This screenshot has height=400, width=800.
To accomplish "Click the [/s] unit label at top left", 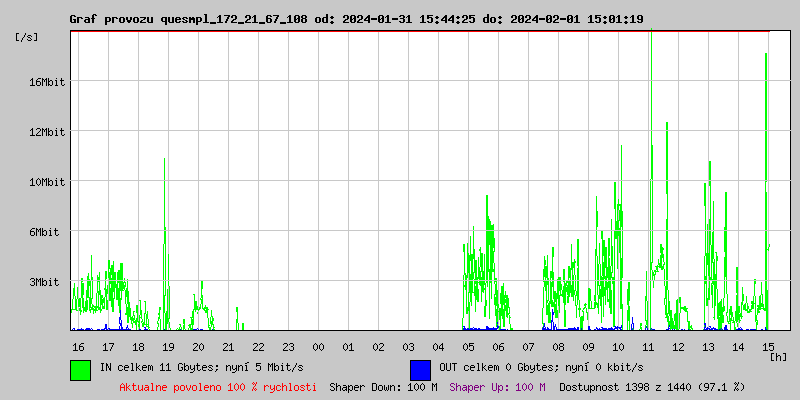I will 27,37.
